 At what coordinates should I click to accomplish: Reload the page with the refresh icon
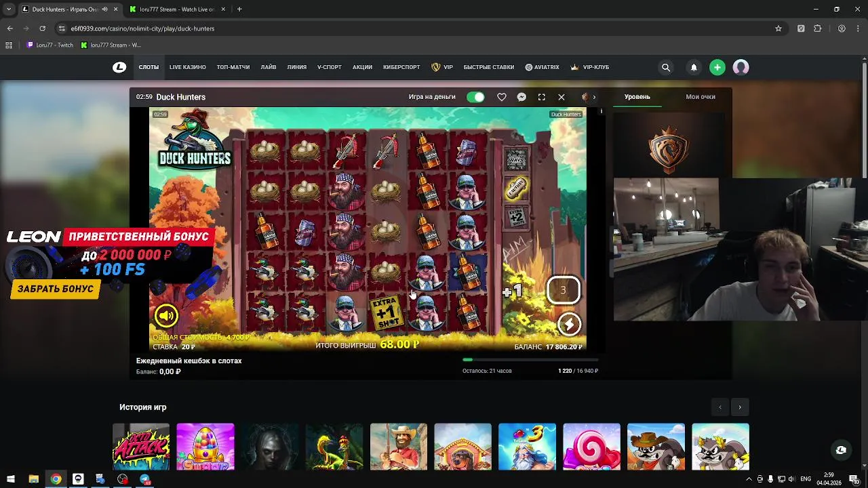point(42,28)
